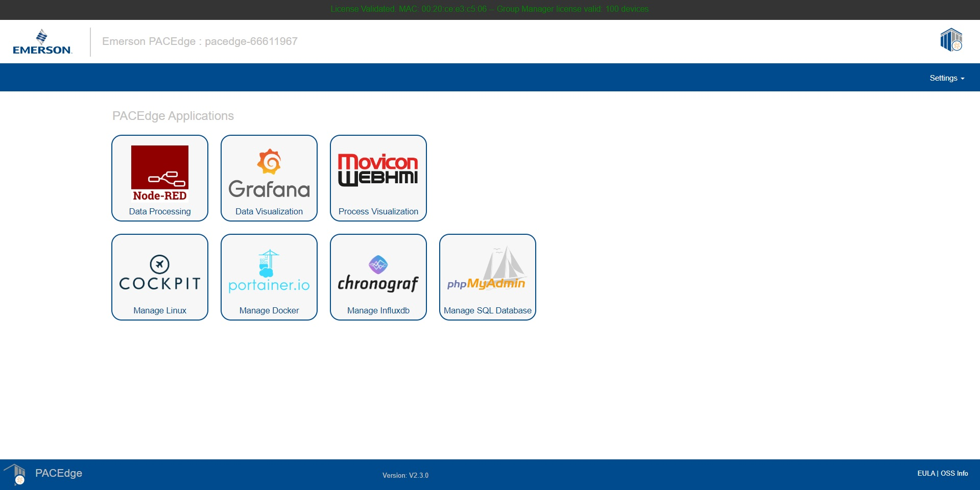Screen dimensions: 980x490
Task: Open phpMyAdmin sailboat logo
Action: pos(487,268)
